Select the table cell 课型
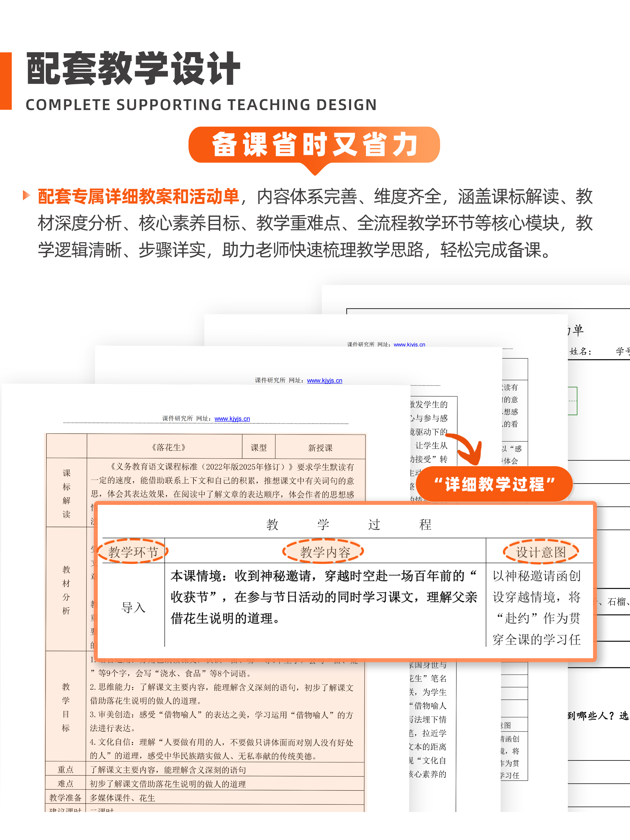 tap(259, 447)
